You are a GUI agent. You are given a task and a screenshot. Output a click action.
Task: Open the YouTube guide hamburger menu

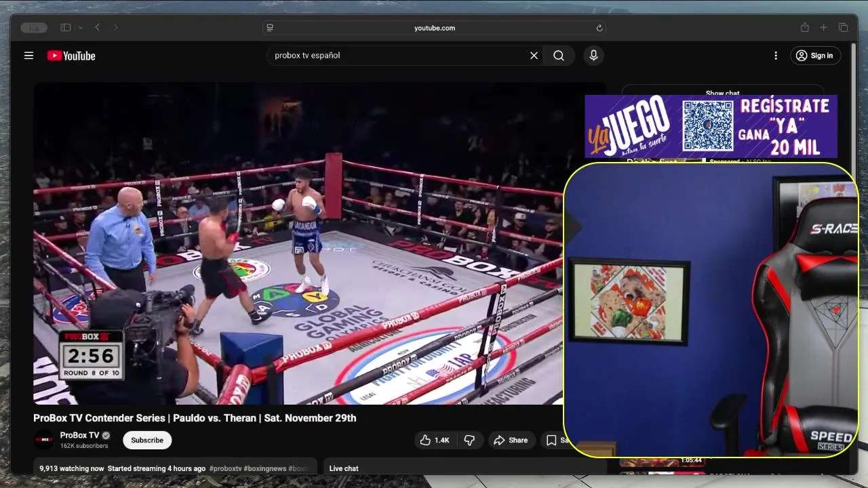tap(28, 56)
